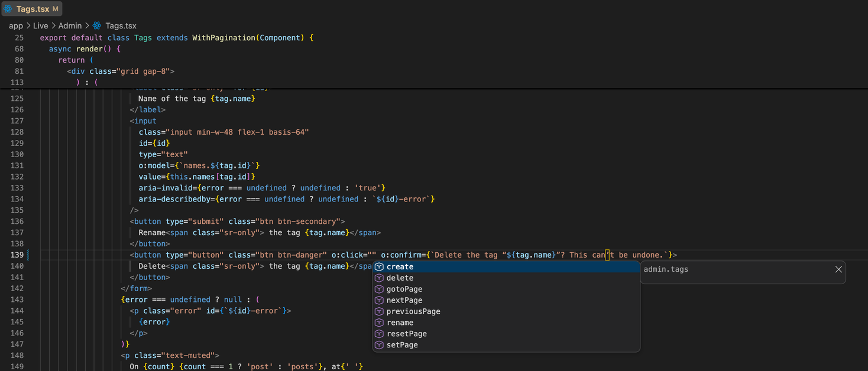Click line number 143 in the gutter

coord(17,300)
